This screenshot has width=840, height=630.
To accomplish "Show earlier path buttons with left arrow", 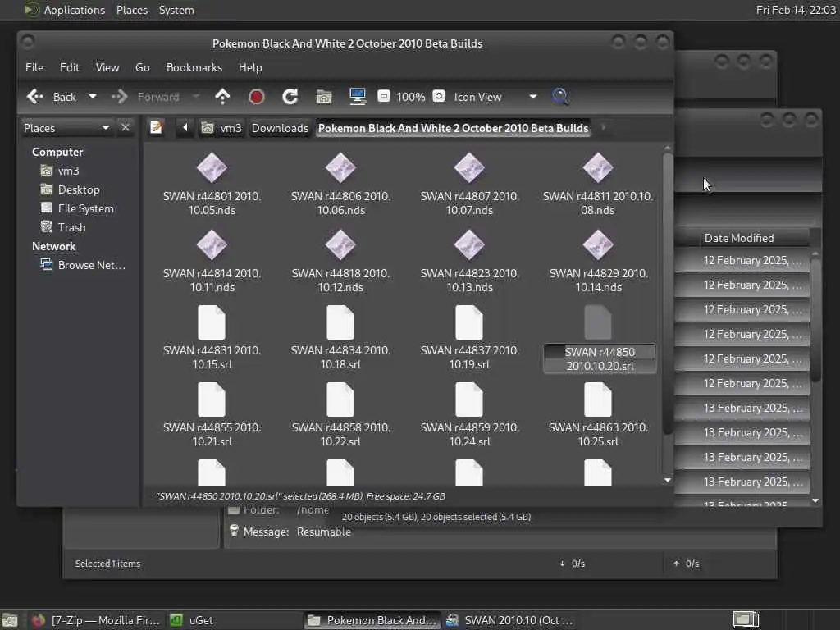I will [x=185, y=127].
